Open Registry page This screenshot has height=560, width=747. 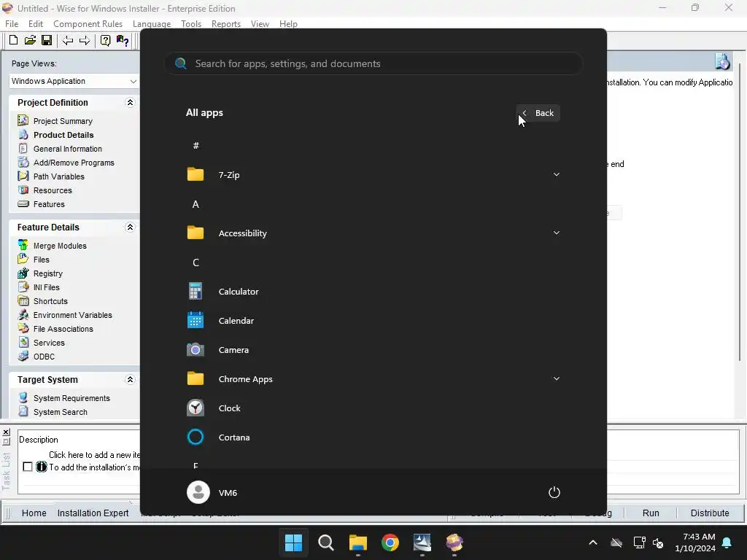pos(47,273)
